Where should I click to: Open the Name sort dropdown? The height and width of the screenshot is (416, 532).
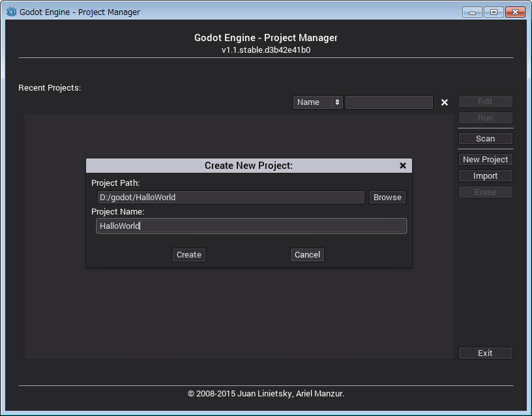(318, 102)
